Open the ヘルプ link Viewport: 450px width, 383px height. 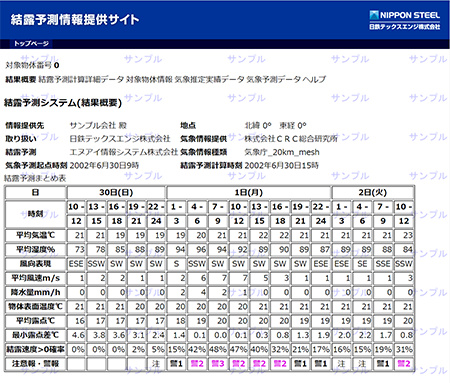pyautogui.click(x=314, y=79)
